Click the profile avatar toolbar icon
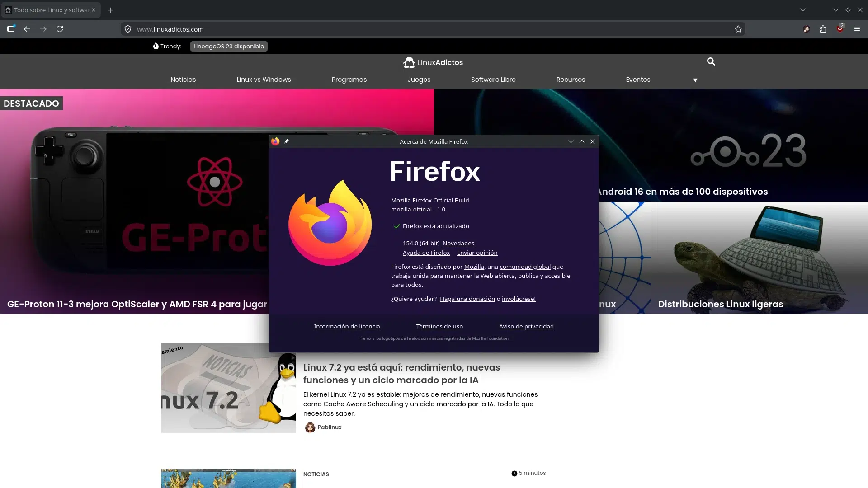 (x=806, y=29)
